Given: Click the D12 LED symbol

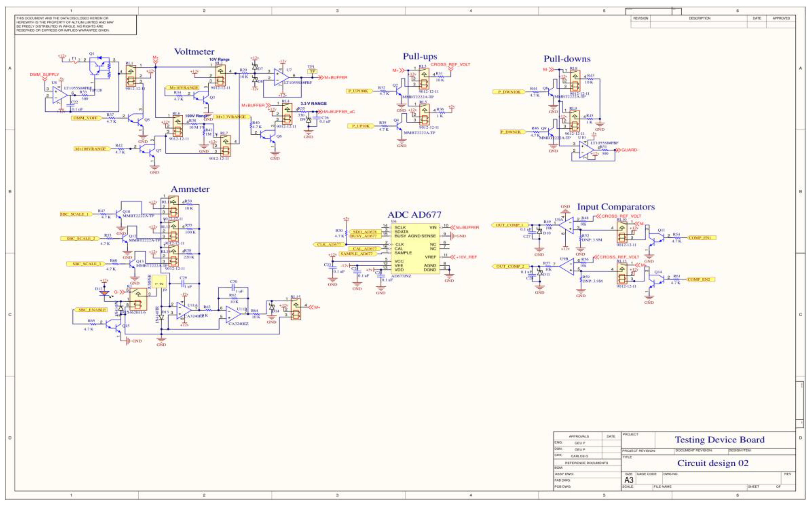Looking at the screenshot, I should tap(105, 293).
